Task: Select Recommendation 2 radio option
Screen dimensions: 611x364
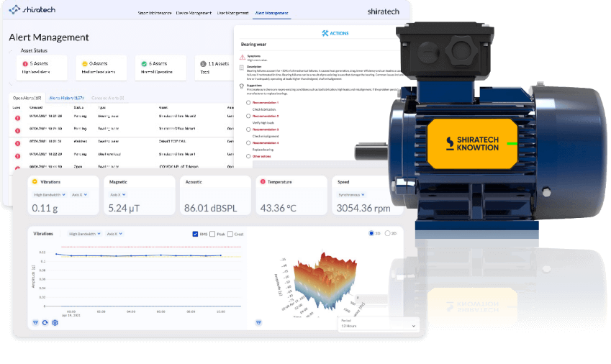Action: pos(248,116)
